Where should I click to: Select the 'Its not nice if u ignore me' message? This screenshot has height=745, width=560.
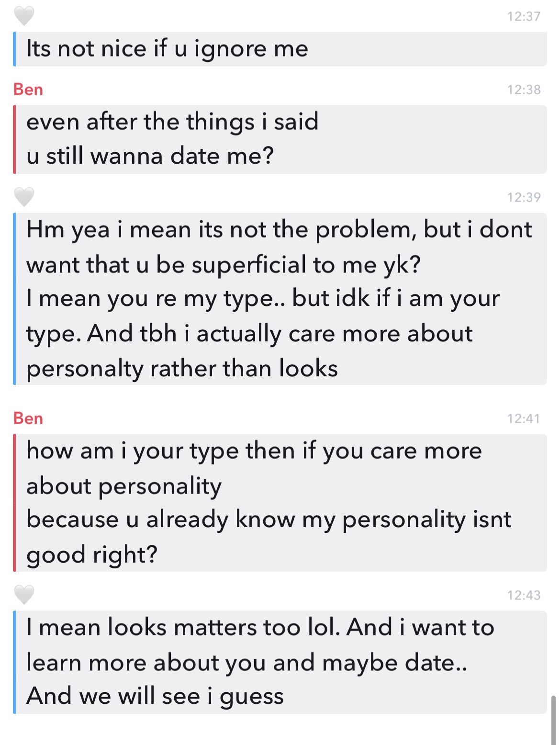click(280, 49)
